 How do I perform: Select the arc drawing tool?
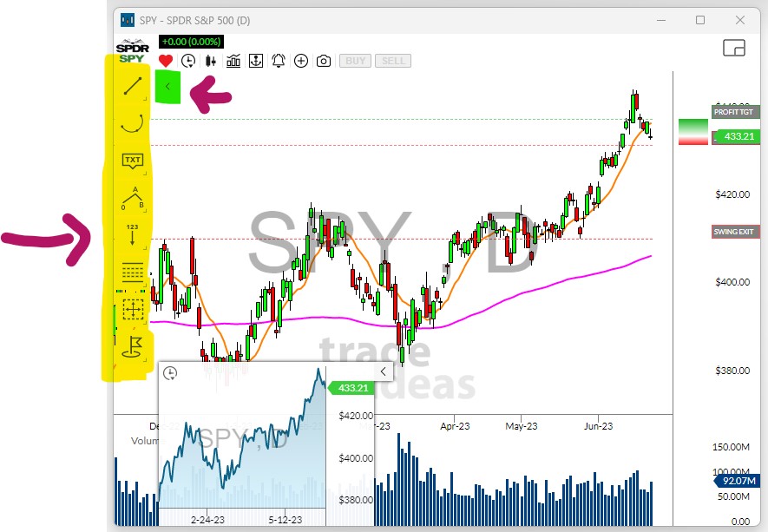pos(133,123)
